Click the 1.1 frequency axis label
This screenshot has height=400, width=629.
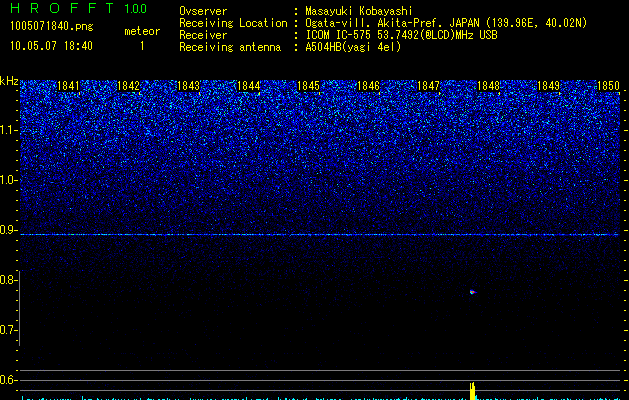pyautogui.click(x=8, y=130)
